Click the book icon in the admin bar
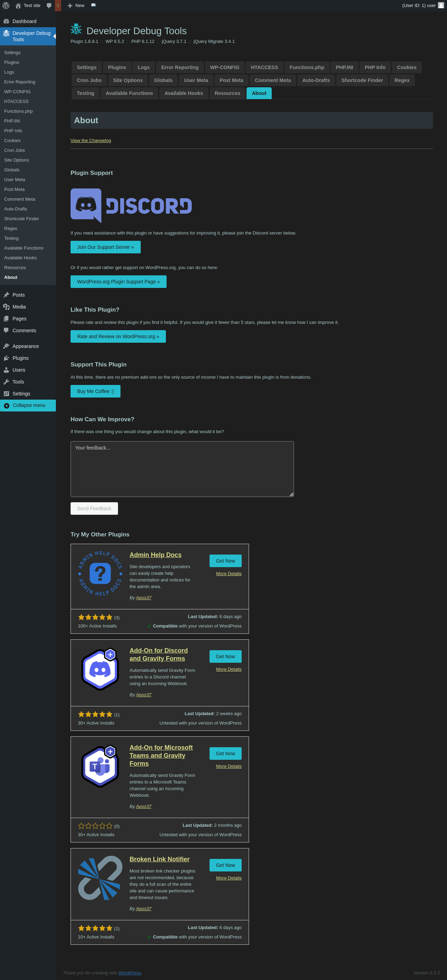Viewport: 447px width, 980px height. pyautogui.click(x=93, y=5)
